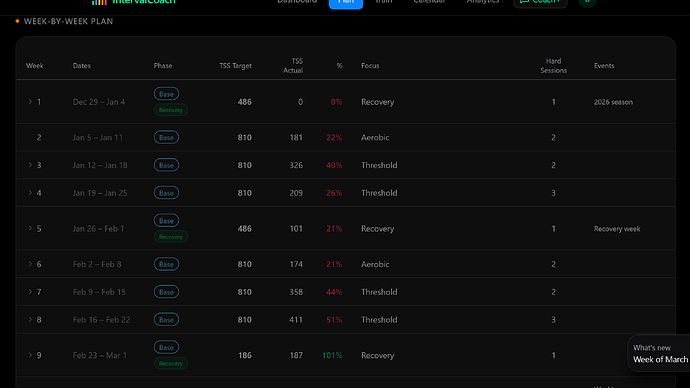Image resolution: width=690 pixels, height=388 pixels.
Task: Expand week 5 row chevron
Action: pos(30,228)
